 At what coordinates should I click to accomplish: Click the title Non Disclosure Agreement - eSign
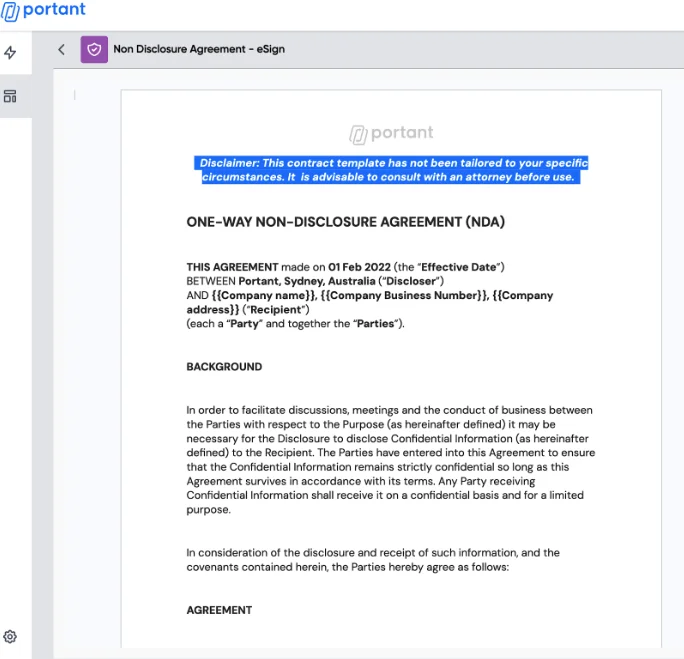click(199, 49)
